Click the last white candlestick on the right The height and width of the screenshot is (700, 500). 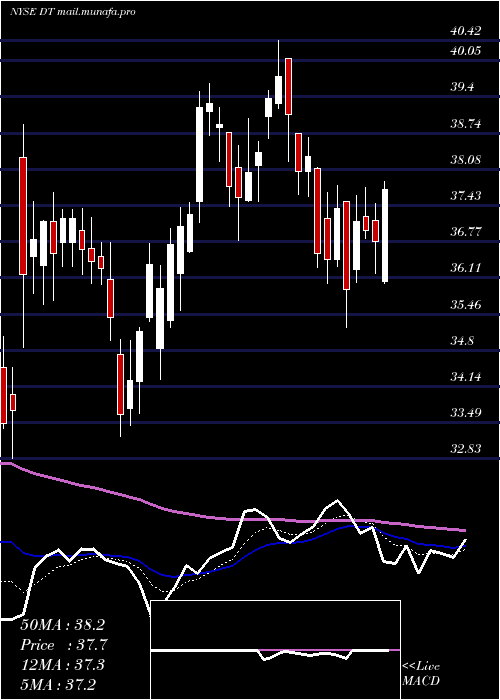point(385,235)
